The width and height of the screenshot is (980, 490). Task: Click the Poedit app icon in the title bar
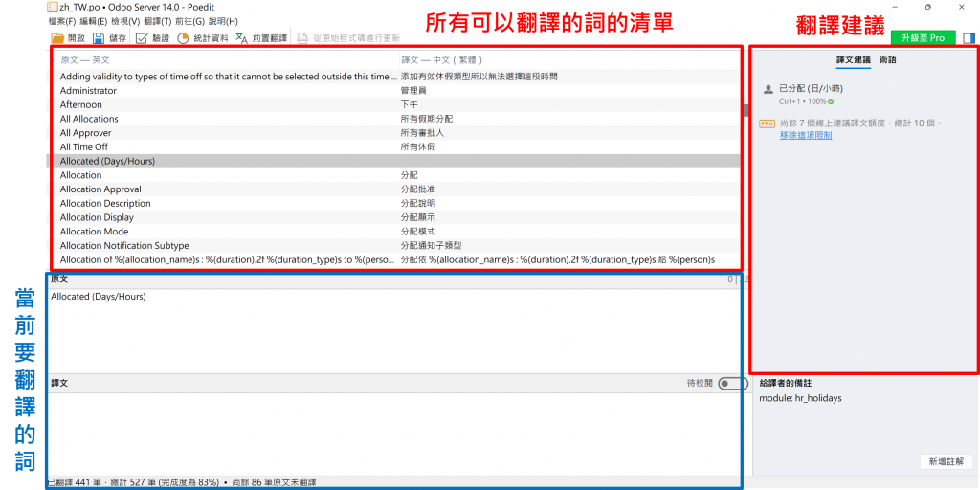(x=52, y=7)
